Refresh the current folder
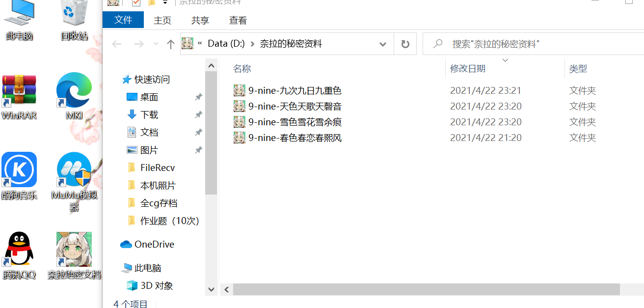 pyautogui.click(x=405, y=44)
